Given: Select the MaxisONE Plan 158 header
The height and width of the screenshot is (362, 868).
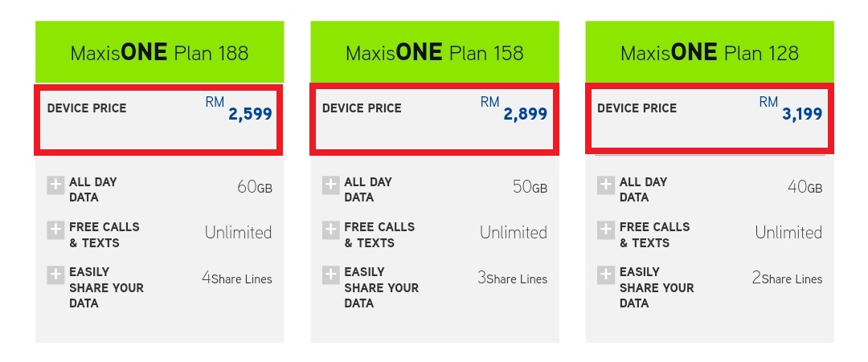Looking at the screenshot, I should pos(434,53).
